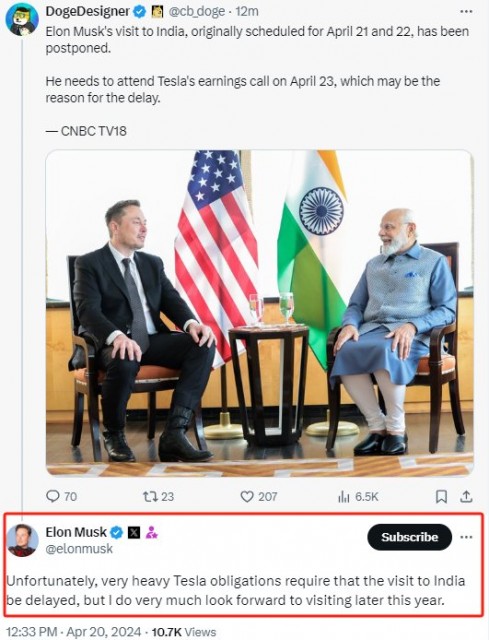The image size is (489, 640).
Task: Subscribe to Elon Musk
Action: click(x=409, y=537)
